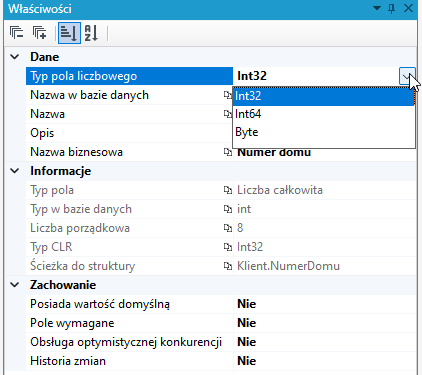Click the Właściwości panel title
Screen dimensions: 422x375
coord(40,9)
